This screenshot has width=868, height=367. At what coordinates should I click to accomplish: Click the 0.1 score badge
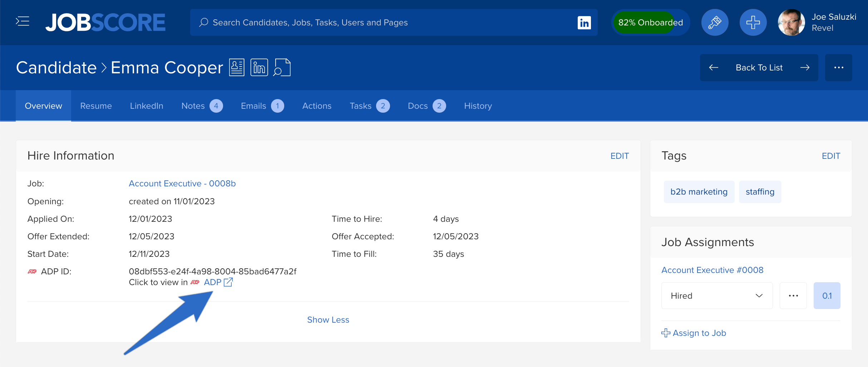tap(827, 295)
